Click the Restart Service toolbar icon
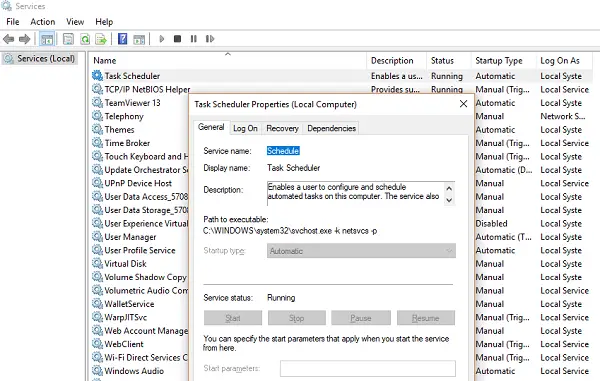600x381 pixels. pyautogui.click(x=210, y=39)
